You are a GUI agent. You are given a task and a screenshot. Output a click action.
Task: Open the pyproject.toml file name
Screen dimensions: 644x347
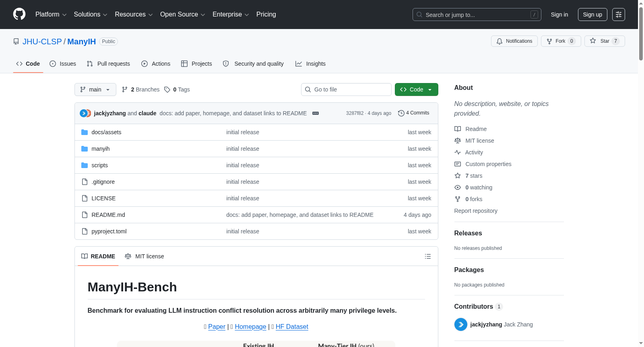tap(109, 231)
